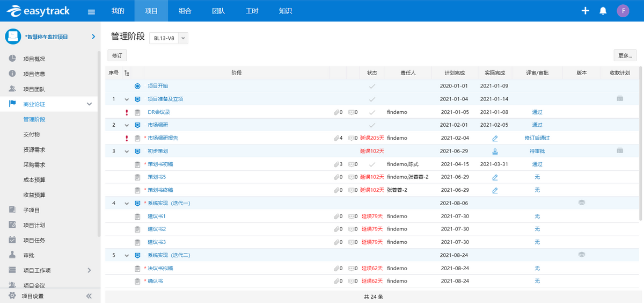This screenshot has height=303, width=644.
Task: Open 收益预算 in the sidebar submenu
Action: [34, 195]
